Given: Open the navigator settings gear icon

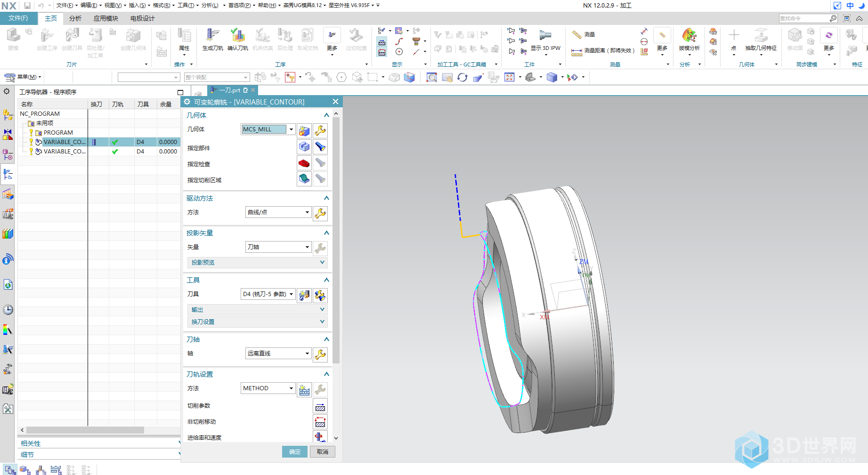Looking at the screenshot, I should pyautogui.click(x=7, y=91).
